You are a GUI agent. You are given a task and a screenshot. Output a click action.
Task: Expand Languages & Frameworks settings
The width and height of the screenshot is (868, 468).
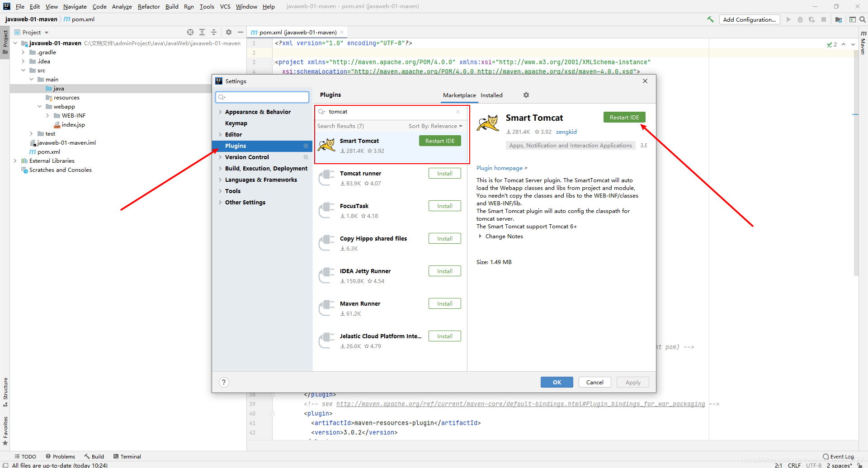(x=220, y=180)
